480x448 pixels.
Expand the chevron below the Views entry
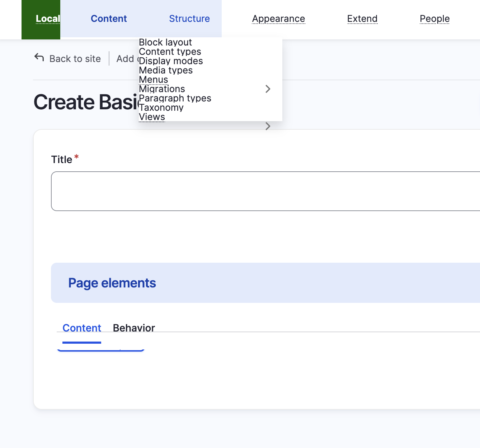click(268, 126)
